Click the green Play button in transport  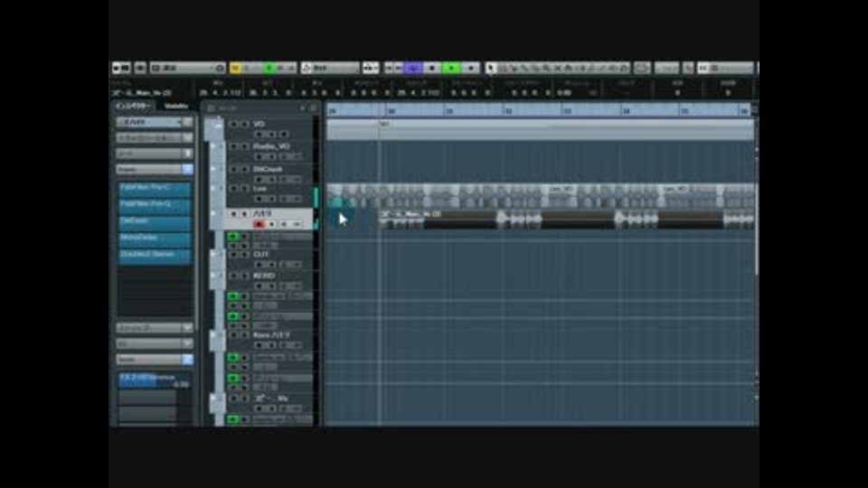452,68
